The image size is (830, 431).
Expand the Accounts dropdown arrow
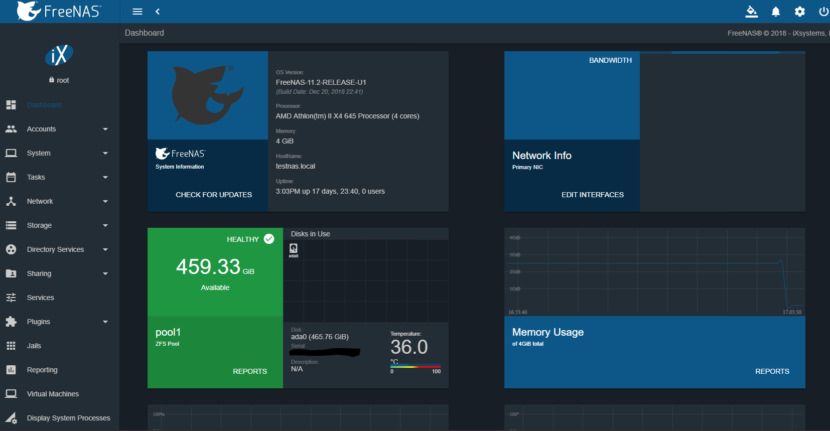(105, 129)
